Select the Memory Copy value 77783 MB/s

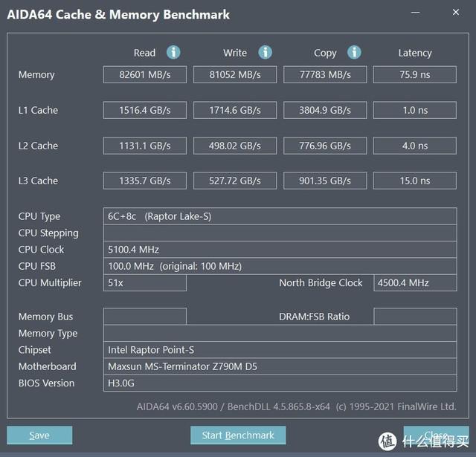click(325, 74)
